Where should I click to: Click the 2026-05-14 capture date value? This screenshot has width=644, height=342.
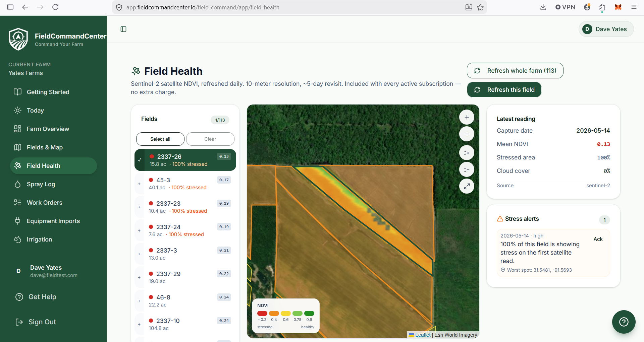coord(593,131)
